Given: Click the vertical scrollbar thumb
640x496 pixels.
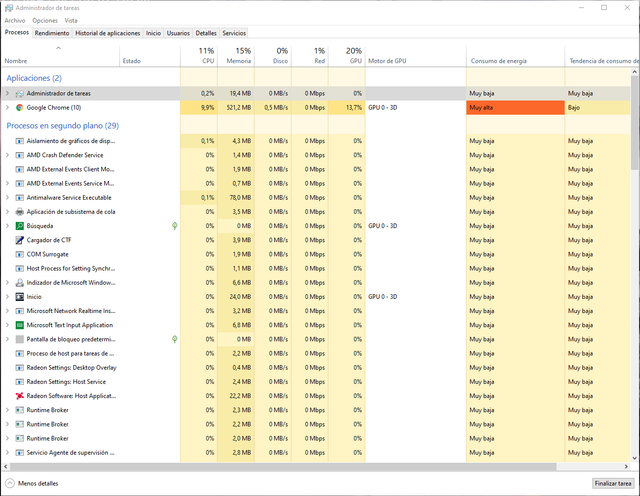Looking at the screenshot, I should 634,122.
